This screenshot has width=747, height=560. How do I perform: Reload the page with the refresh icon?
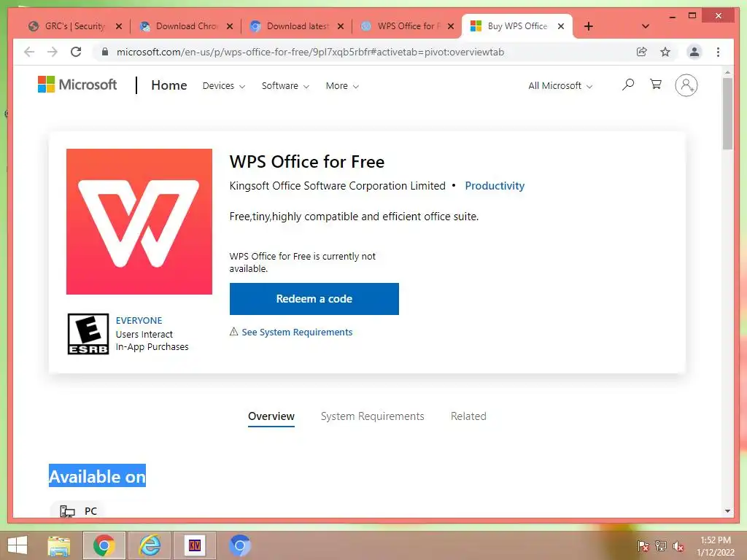pos(76,52)
